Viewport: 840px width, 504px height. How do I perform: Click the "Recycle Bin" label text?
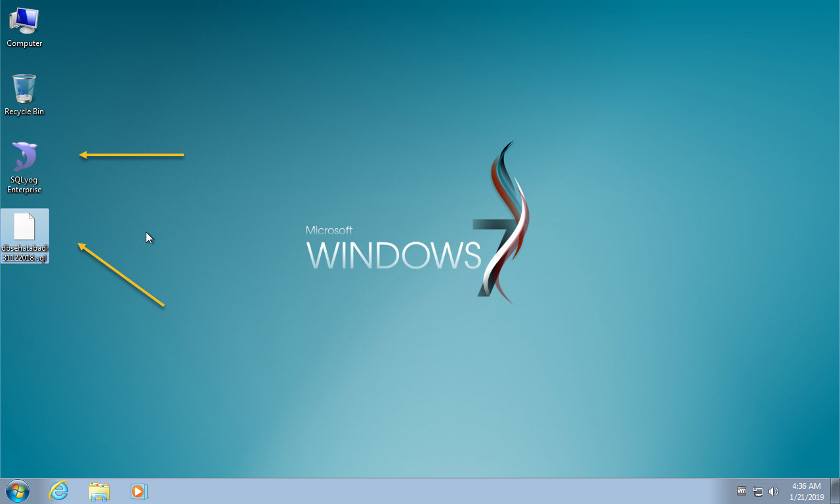[24, 112]
